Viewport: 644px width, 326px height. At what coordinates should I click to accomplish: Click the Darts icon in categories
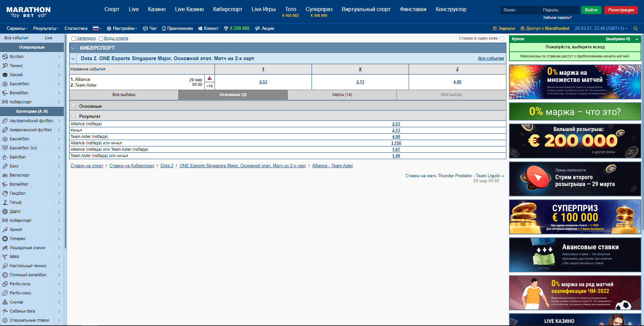[x=5, y=212]
